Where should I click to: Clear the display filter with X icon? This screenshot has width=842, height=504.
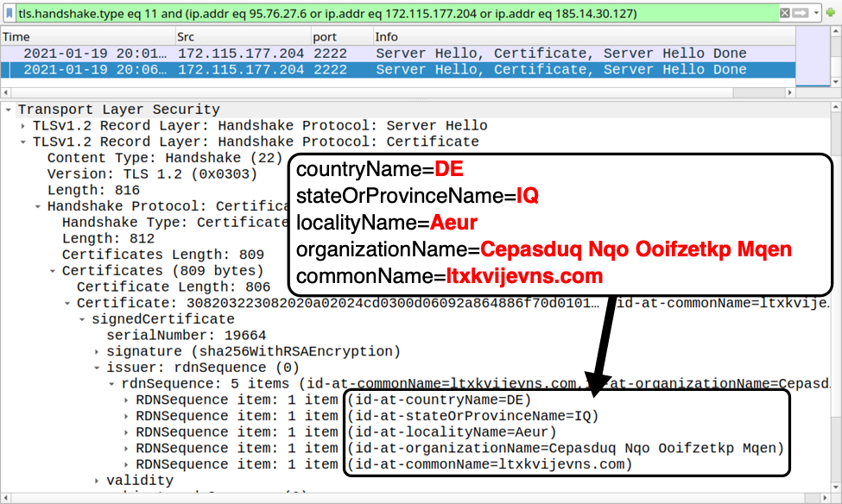785,13
